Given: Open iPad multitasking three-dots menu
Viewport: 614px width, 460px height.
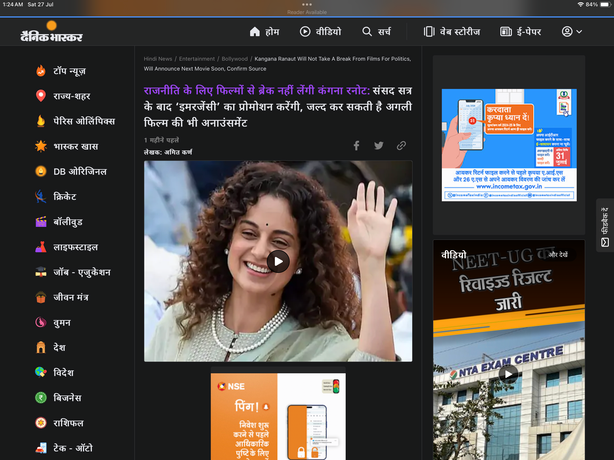Looking at the screenshot, I should (307, 4).
